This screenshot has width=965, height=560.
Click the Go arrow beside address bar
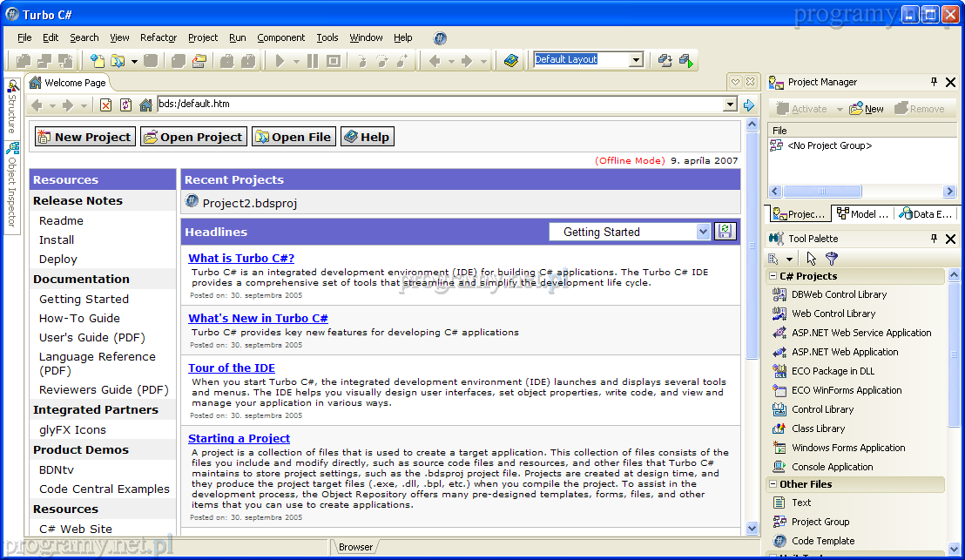point(749,105)
